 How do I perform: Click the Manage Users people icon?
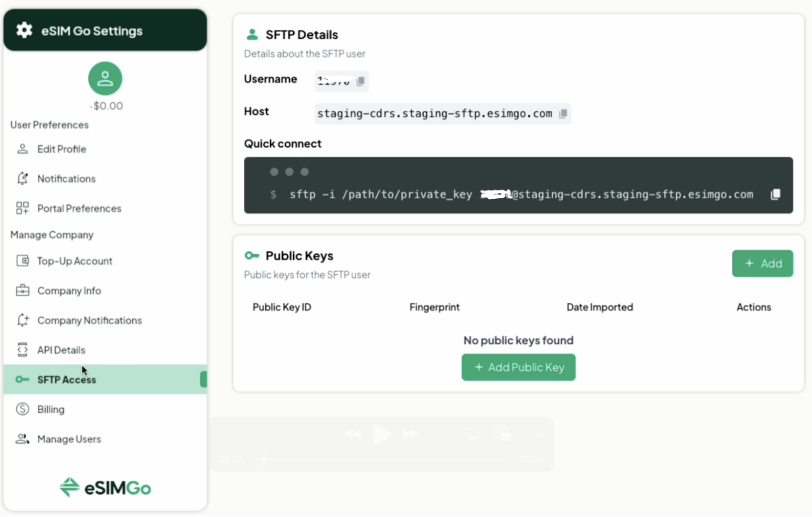pos(23,439)
